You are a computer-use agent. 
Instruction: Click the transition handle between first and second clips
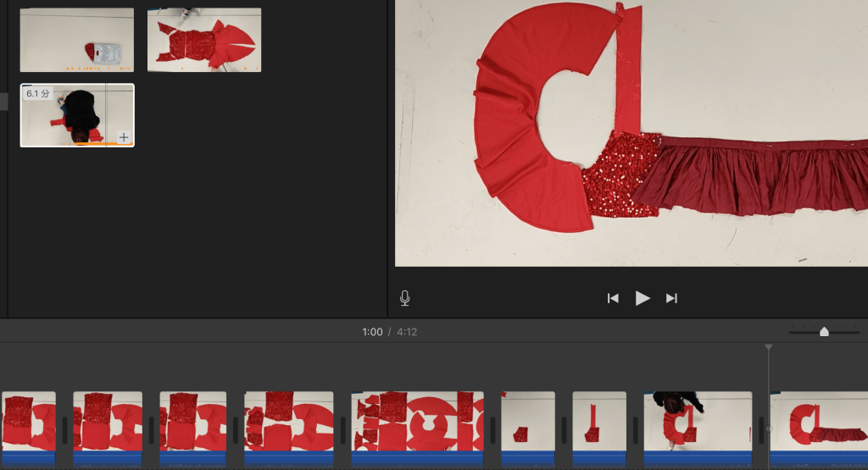[x=64, y=430]
